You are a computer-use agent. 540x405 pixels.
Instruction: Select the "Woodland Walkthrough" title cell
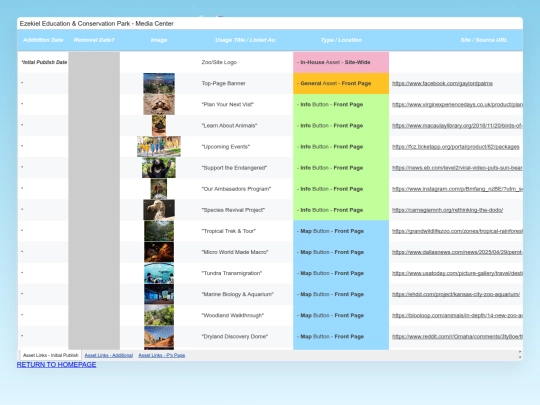[x=246, y=315]
